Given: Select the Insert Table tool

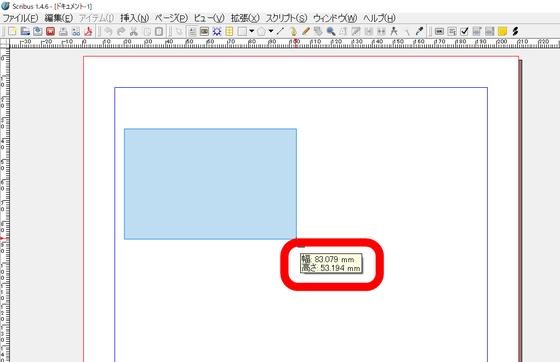Looking at the screenshot, I should (x=229, y=31).
